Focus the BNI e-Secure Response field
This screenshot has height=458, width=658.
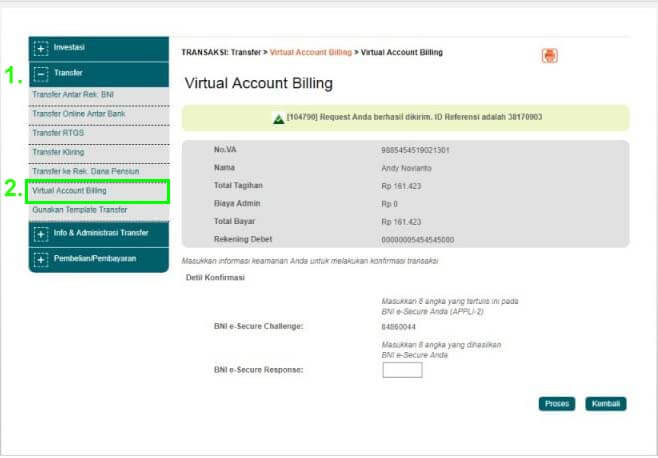pos(402,370)
